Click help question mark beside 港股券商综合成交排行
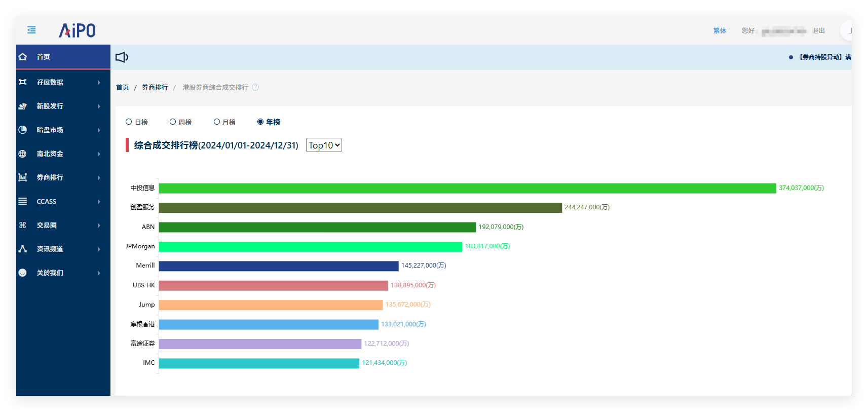Screen dimensions: 868x412 (x=255, y=87)
